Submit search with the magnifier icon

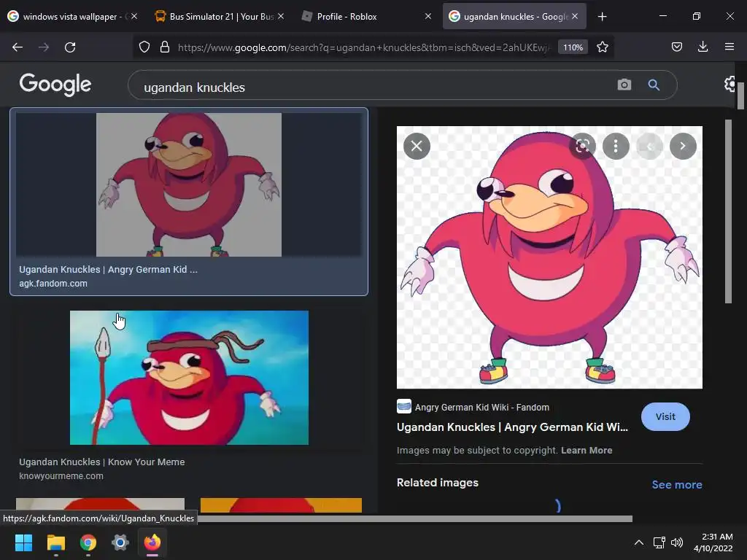654,85
